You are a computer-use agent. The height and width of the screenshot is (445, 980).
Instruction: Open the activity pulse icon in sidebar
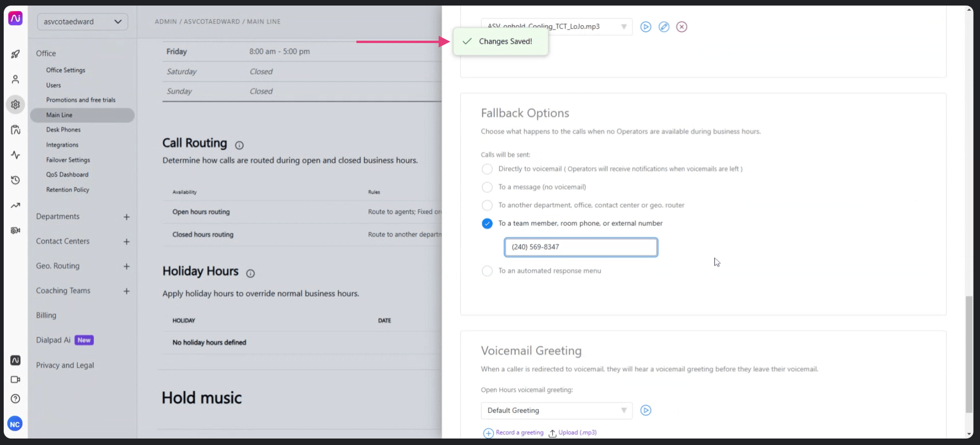click(x=15, y=155)
